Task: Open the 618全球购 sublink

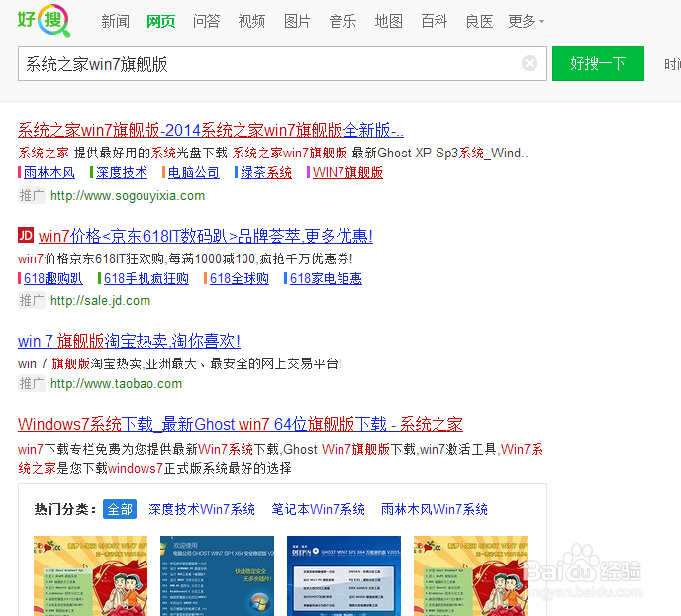Action: (x=240, y=278)
